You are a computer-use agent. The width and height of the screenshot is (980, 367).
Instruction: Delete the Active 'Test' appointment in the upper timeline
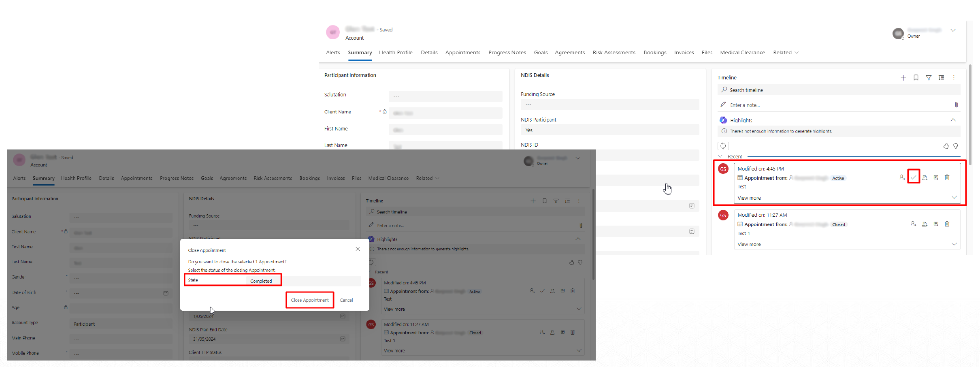947,177
